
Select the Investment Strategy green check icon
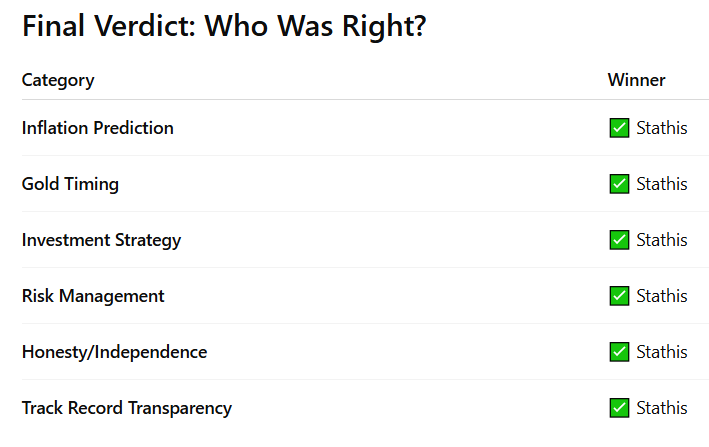pyautogui.click(x=619, y=240)
